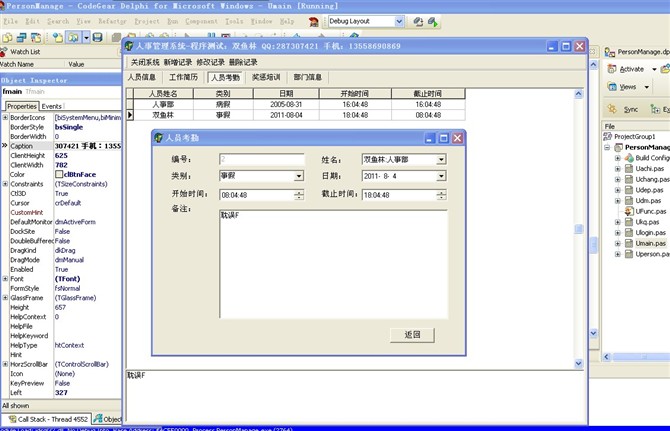Click the save desktop layout icon
This screenshot has width=670, height=431.
(x=418, y=22)
